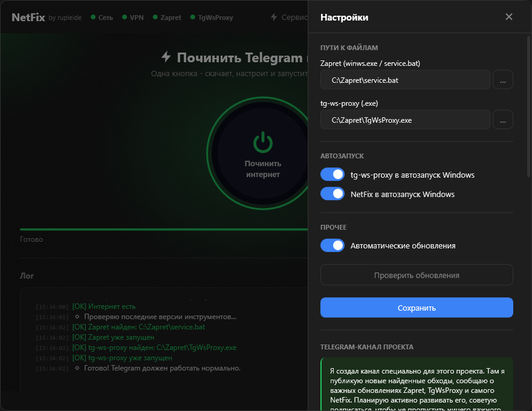Viewport: 532px width, 411px height.
Task: Toggle tg-ws-proxy в автозапуск Windows
Action: tap(332, 174)
